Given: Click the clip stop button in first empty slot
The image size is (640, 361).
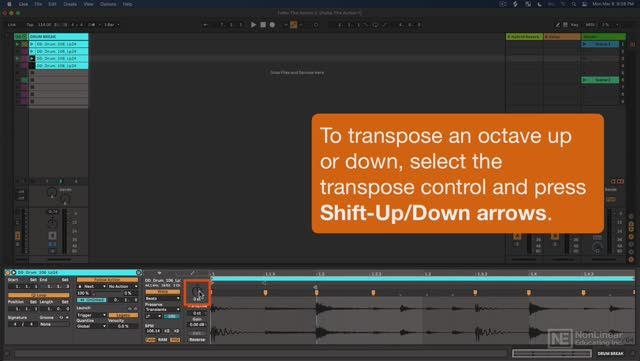Looking at the screenshot, I should tap(32, 73).
